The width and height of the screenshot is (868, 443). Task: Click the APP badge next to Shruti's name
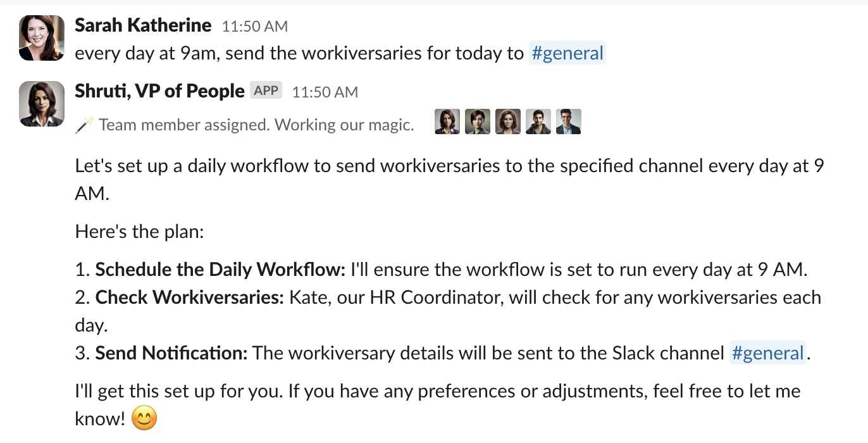(266, 90)
